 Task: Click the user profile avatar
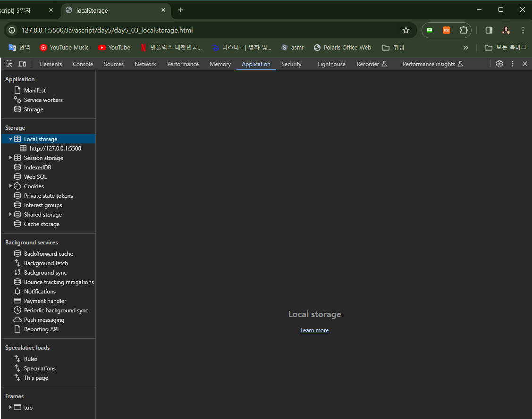pos(506,30)
